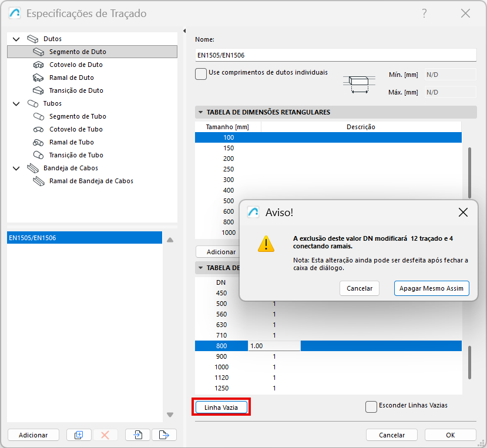Viewport: 487px width, 448px height.
Task: Click the red X delete specification button
Action: pyautogui.click(x=105, y=435)
